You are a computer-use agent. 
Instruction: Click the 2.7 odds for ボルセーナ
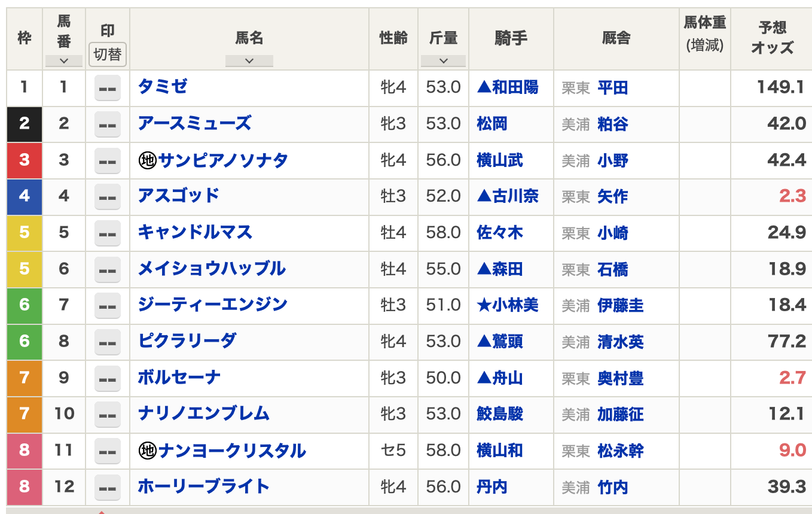click(792, 378)
